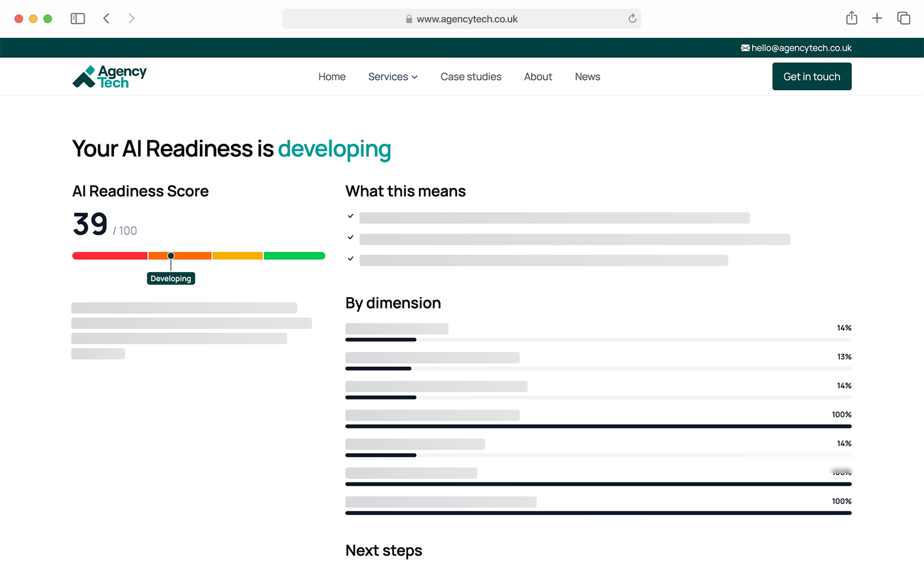Click the AgencyTech logo

[109, 76]
